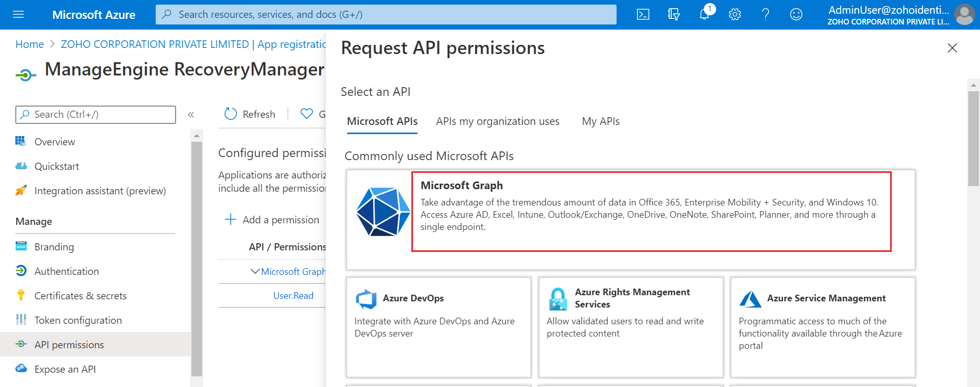Click the feedback smiley icon

[x=796, y=14]
